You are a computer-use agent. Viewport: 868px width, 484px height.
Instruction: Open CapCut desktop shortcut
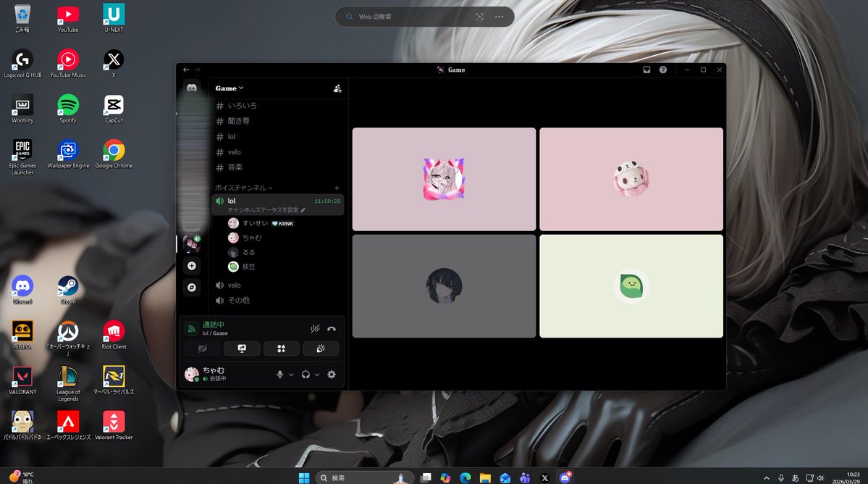[114, 109]
